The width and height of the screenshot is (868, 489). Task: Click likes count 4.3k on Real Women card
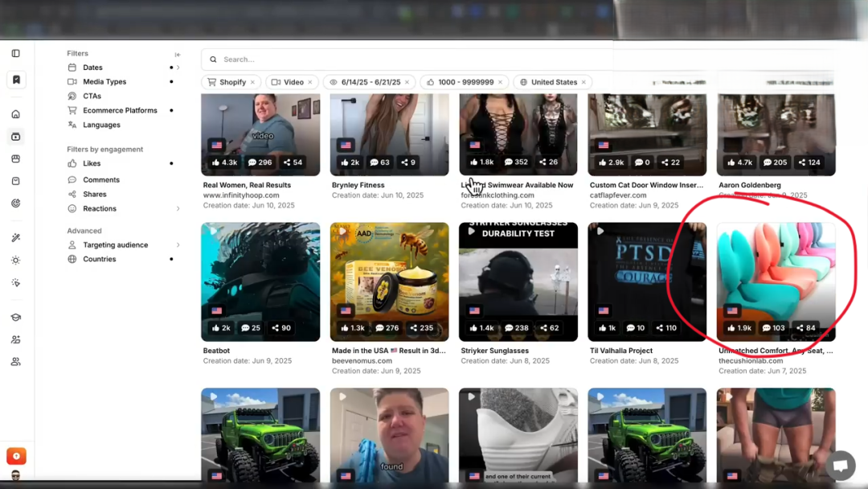coord(224,162)
